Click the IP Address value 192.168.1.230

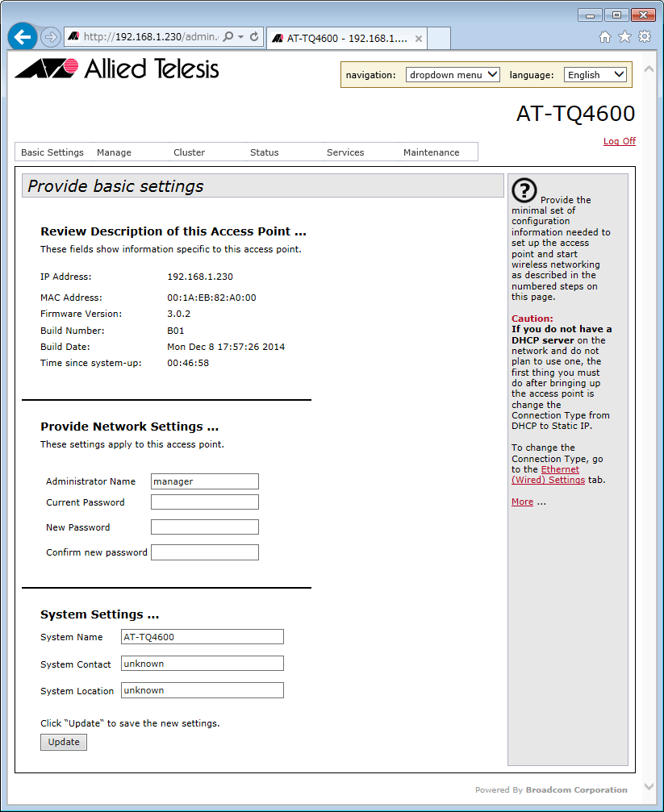pyautogui.click(x=200, y=277)
